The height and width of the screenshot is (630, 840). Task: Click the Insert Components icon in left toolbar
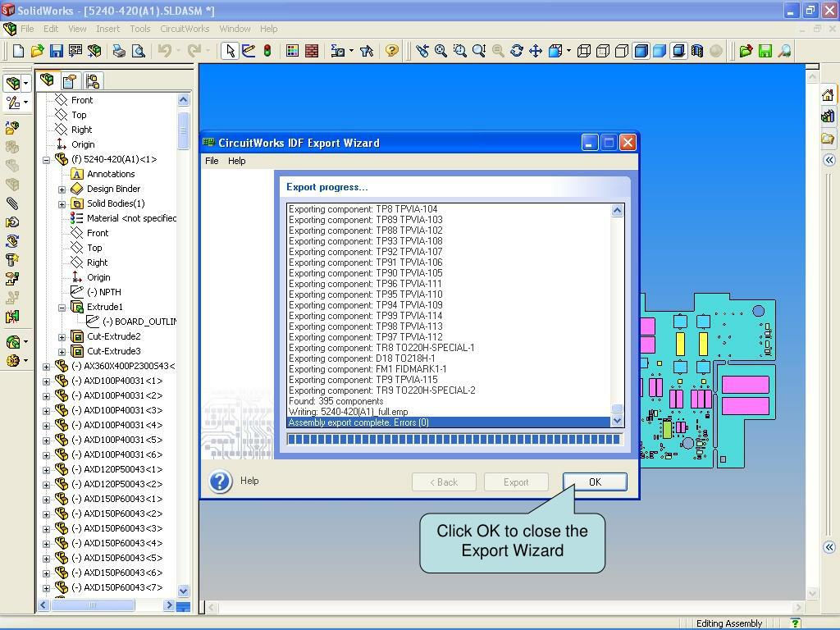12,128
